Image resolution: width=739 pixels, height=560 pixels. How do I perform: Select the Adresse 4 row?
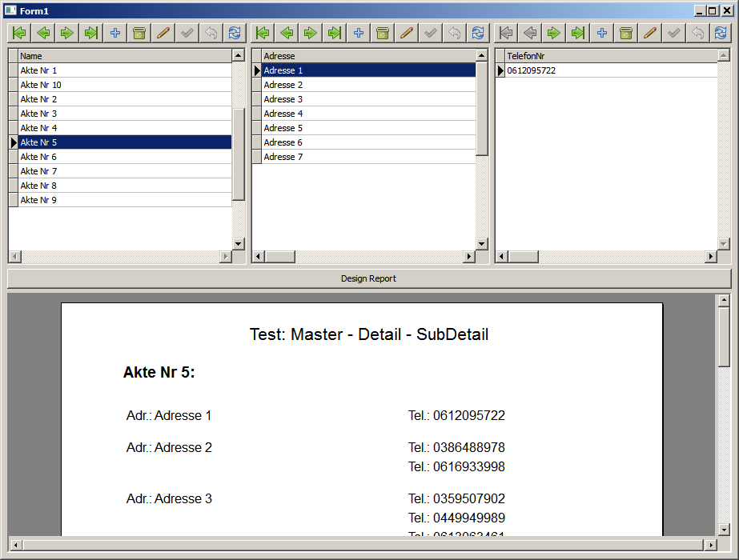(368, 114)
